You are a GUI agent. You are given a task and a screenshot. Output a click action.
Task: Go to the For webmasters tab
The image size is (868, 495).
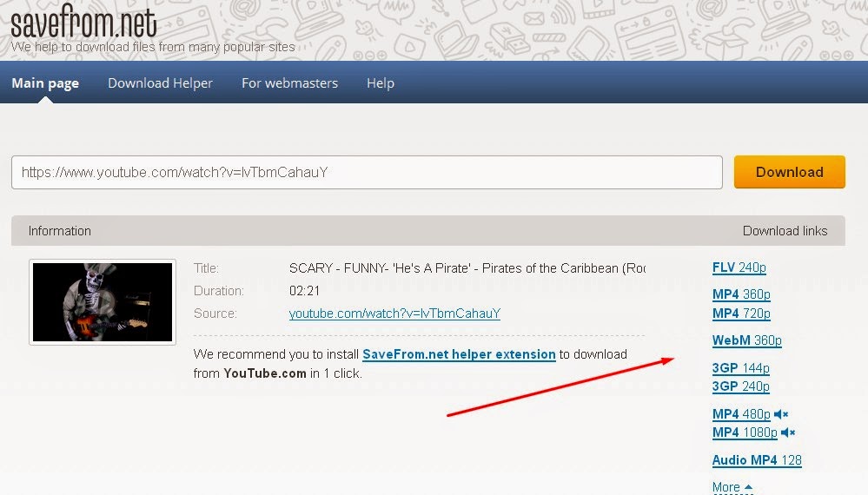tap(289, 83)
